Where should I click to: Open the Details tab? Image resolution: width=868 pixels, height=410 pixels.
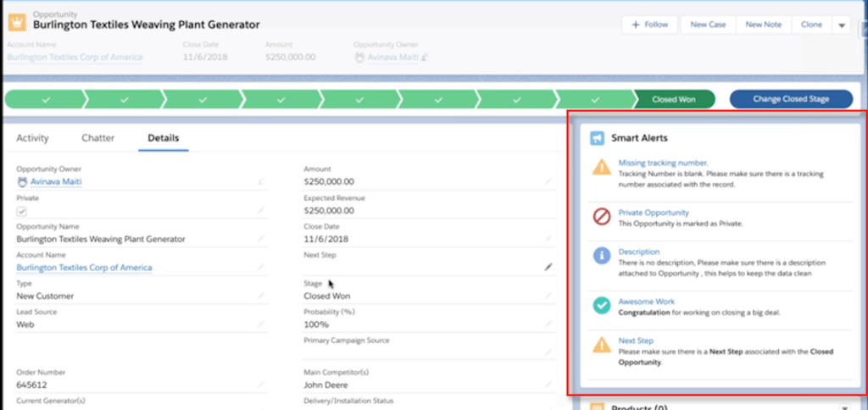pyautogui.click(x=164, y=138)
